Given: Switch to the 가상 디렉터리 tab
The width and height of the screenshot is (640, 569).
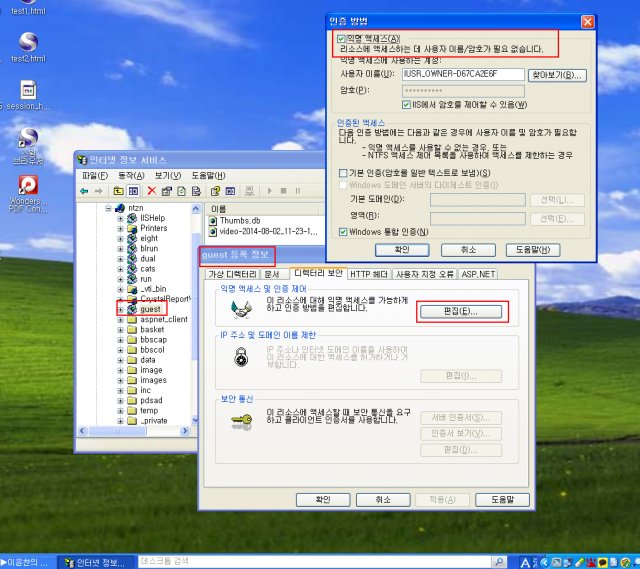Looking at the screenshot, I should pyautogui.click(x=232, y=274).
